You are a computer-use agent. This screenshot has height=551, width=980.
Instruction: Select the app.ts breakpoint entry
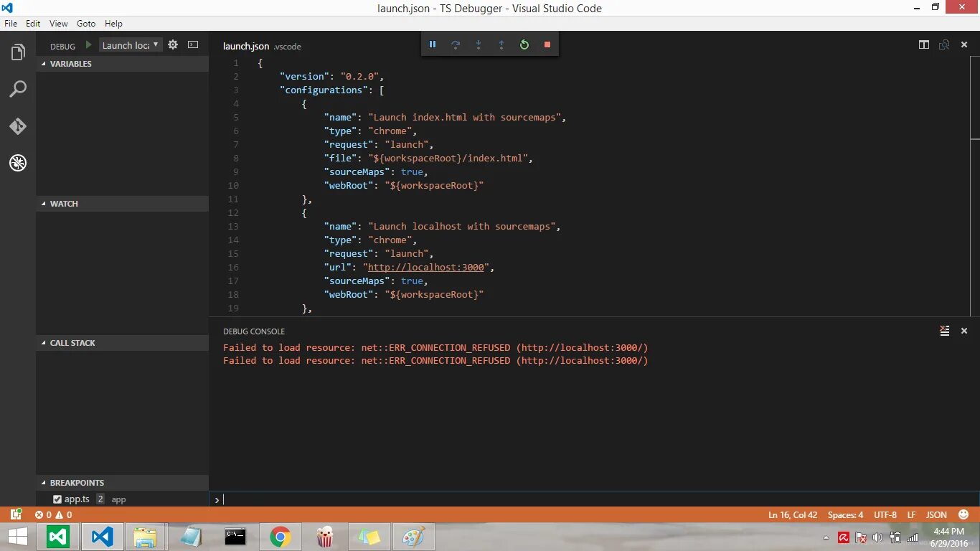coord(122,499)
